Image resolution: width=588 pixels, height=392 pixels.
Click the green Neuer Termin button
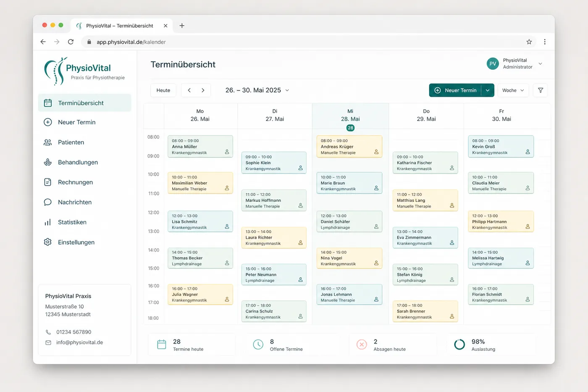(x=455, y=90)
